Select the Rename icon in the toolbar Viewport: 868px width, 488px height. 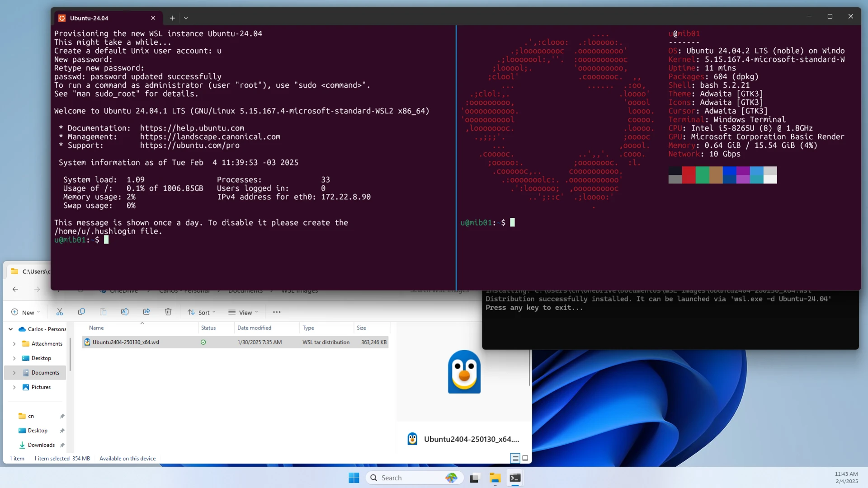point(125,312)
